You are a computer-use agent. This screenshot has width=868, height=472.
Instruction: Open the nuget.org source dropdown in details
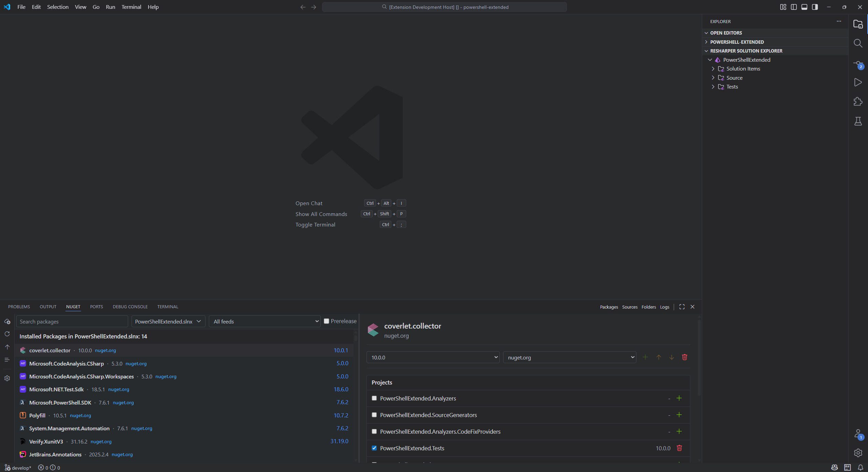coord(570,357)
